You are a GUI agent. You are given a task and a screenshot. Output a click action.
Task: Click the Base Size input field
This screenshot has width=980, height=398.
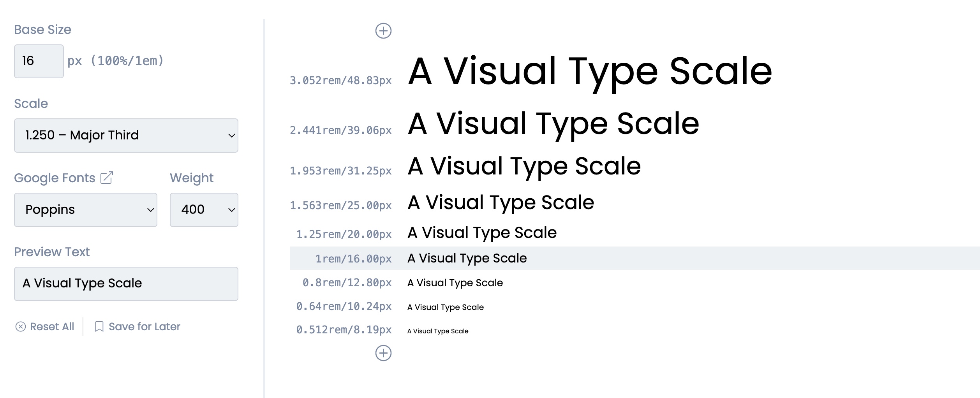pos(39,61)
